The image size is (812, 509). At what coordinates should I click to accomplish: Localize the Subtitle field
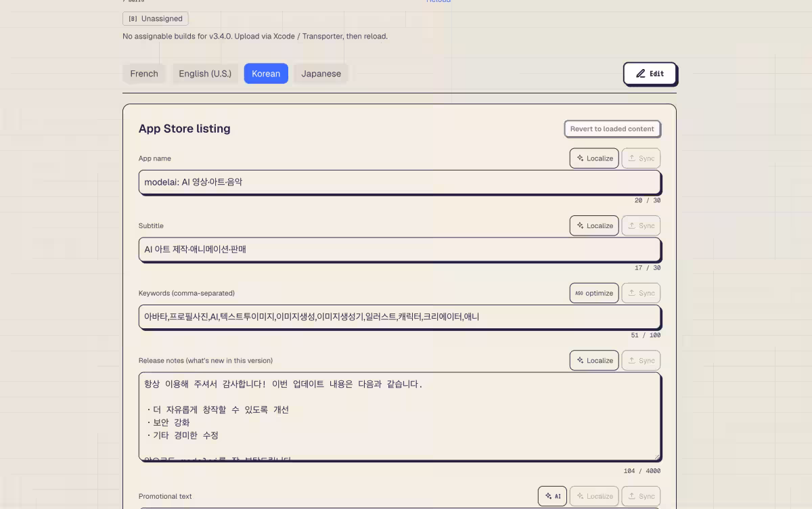[594, 226]
